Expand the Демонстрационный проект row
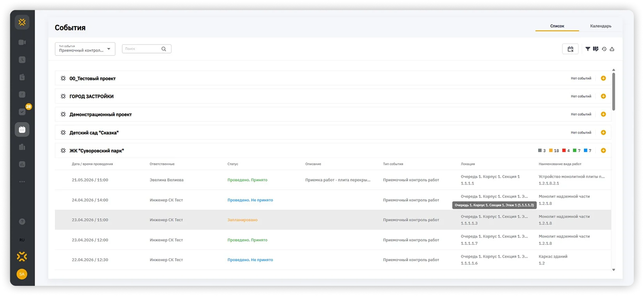 [333, 114]
